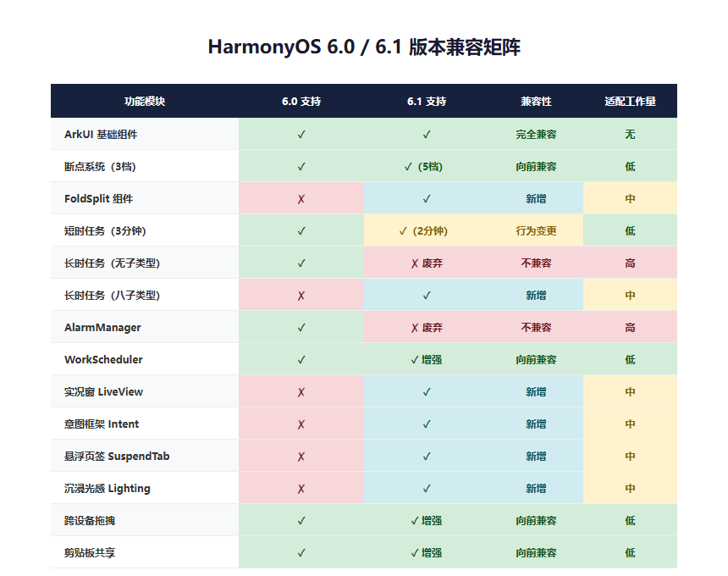Click the 6.0 ✓ for ArkUI 基础组件
The image size is (728, 576).
click(x=301, y=134)
